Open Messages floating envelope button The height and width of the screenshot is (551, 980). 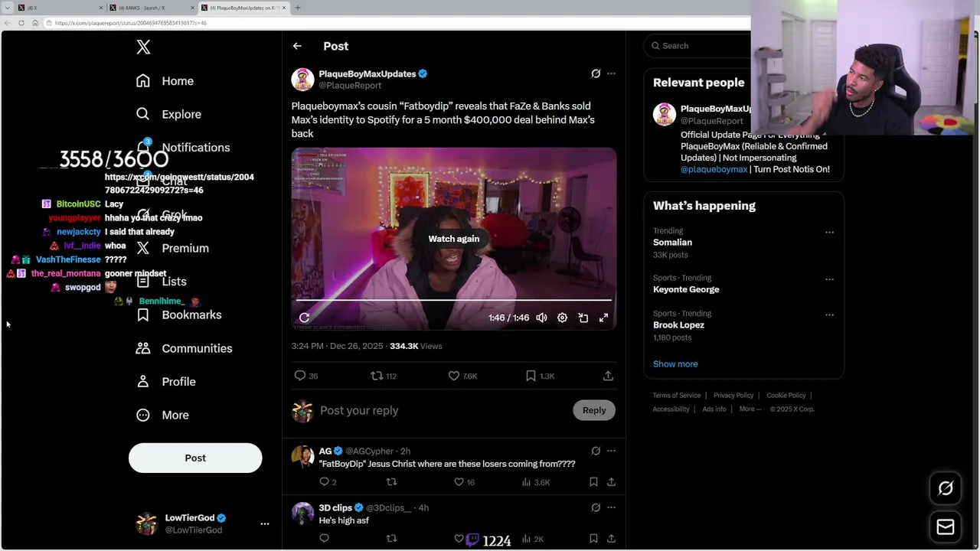pyautogui.click(x=946, y=527)
